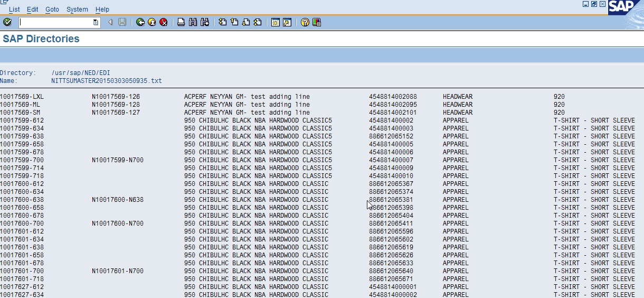Go to next page icon
The width and height of the screenshot is (644, 298).
pyautogui.click(x=245, y=22)
